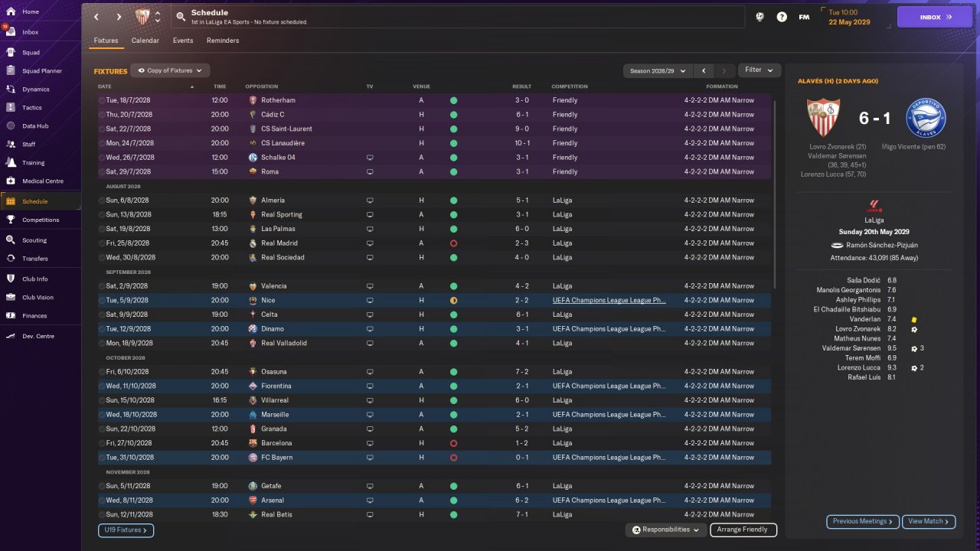This screenshot has width=980, height=551.
Task: Select the Osasuna fixture row circle
Action: (x=101, y=372)
